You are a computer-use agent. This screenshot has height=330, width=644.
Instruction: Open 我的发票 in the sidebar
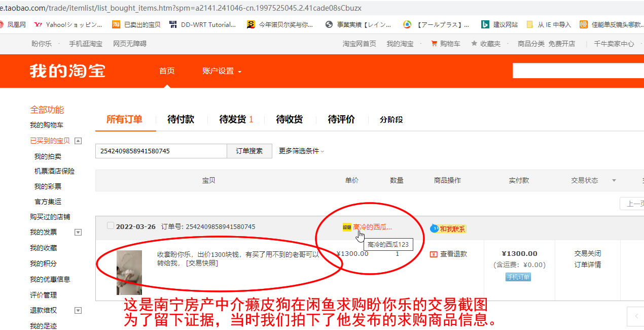point(44,232)
